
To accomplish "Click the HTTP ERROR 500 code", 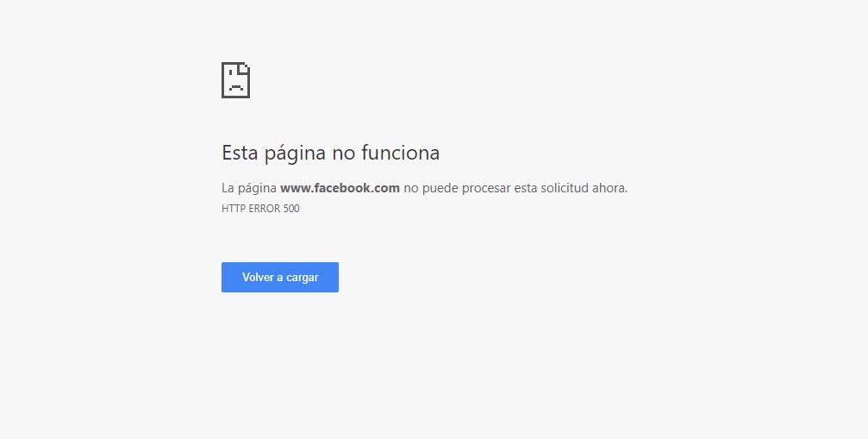I will point(260,209).
